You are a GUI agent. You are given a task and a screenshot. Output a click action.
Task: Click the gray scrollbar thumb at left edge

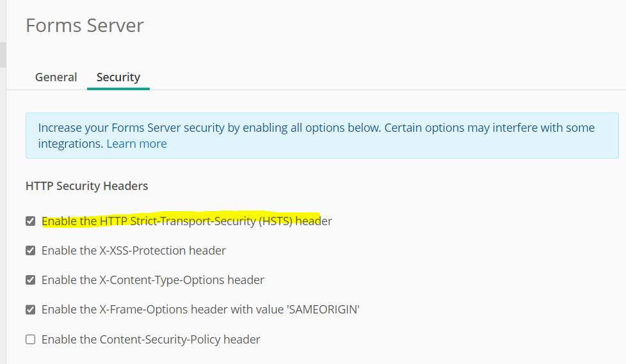(x=3, y=54)
